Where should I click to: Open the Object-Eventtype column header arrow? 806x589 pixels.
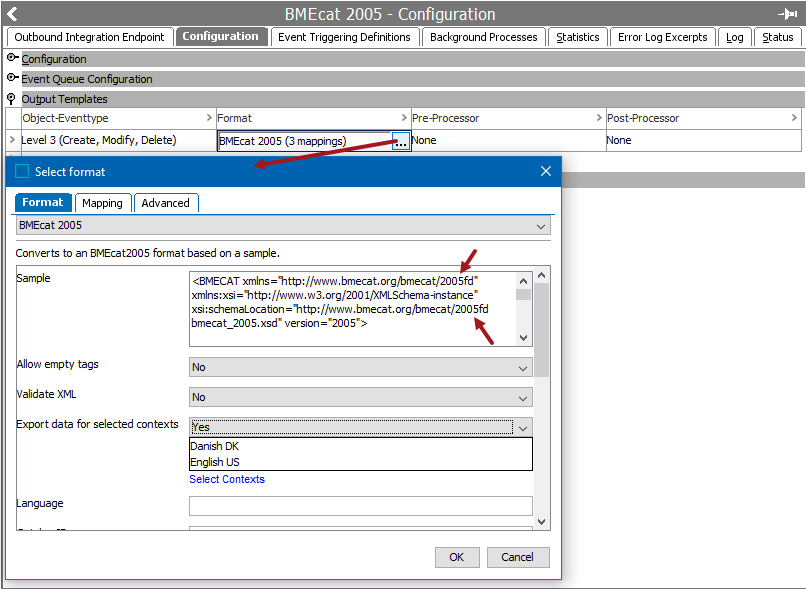click(209, 118)
